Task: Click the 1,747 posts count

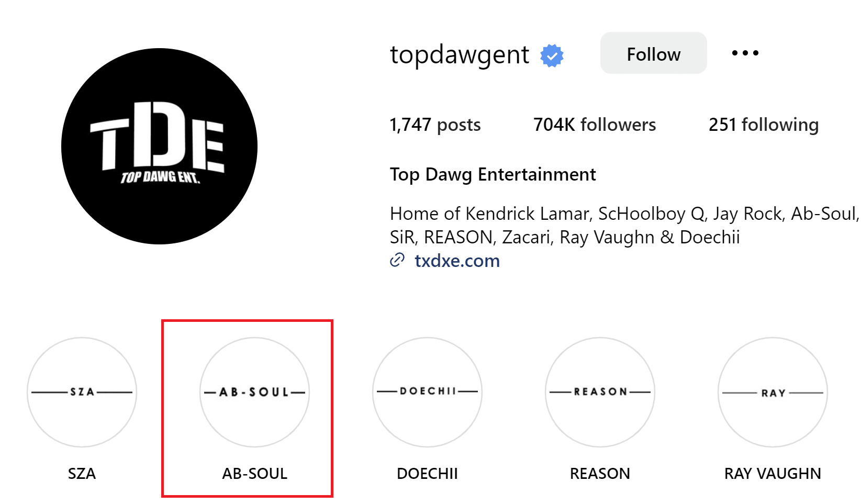Action: [435, 125]
